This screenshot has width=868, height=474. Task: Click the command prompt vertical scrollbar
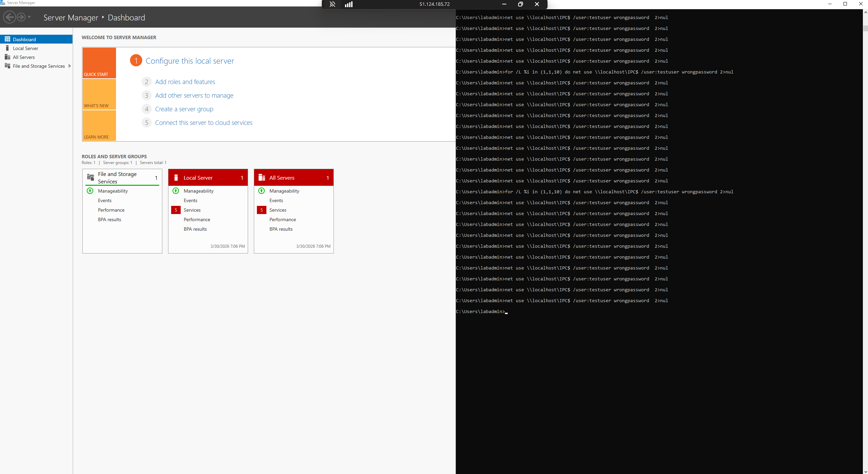[x=865, y=204]
